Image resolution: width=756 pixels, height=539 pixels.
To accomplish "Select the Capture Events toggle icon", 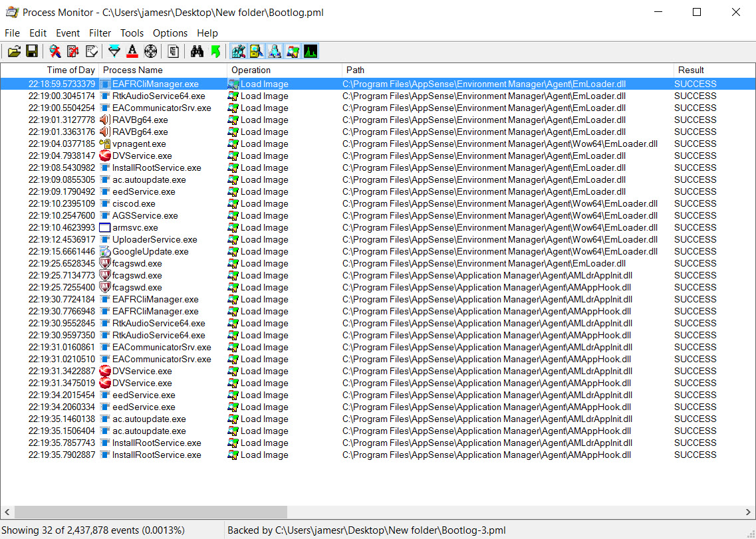I will [x=55, y=51].
